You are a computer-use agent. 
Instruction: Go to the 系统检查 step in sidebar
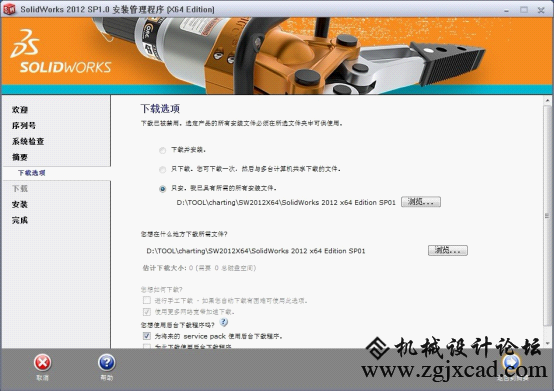28,142
